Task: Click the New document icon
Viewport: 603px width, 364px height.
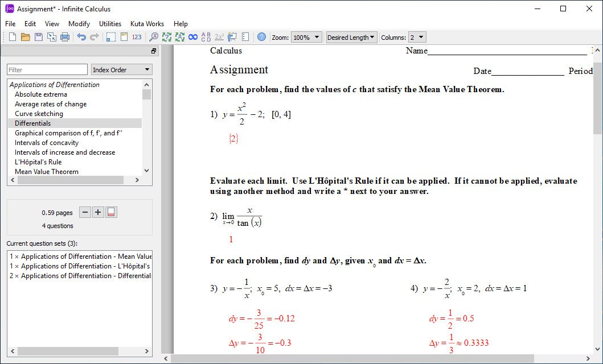Action: (13, 37)
